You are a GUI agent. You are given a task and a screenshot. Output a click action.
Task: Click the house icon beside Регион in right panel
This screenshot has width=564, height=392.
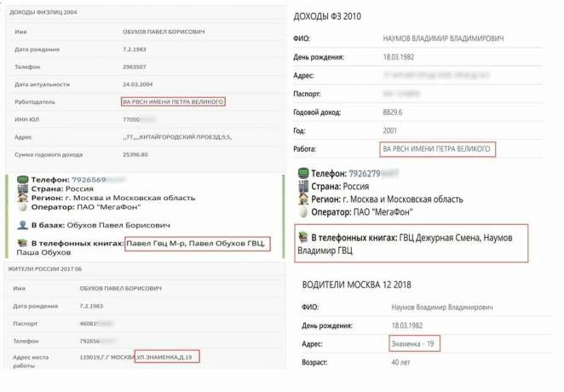[x=303, y=199]
